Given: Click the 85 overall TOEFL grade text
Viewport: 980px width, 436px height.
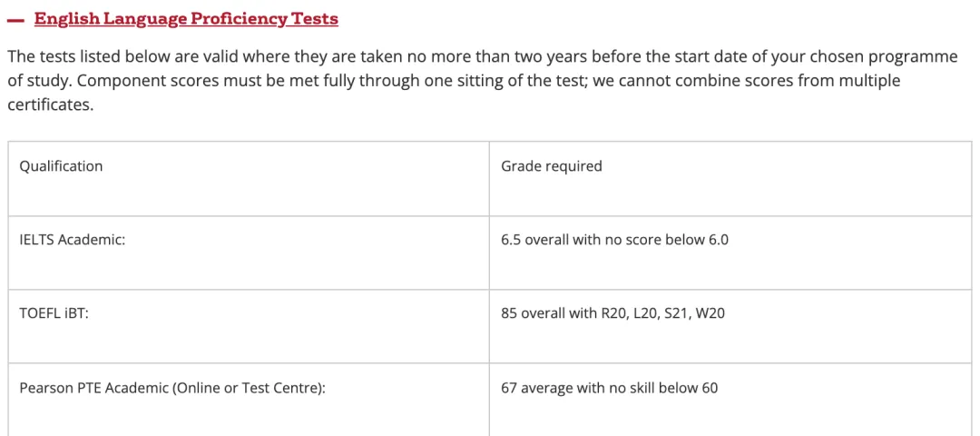Looking at the screenshot, I should pos(612,313).
